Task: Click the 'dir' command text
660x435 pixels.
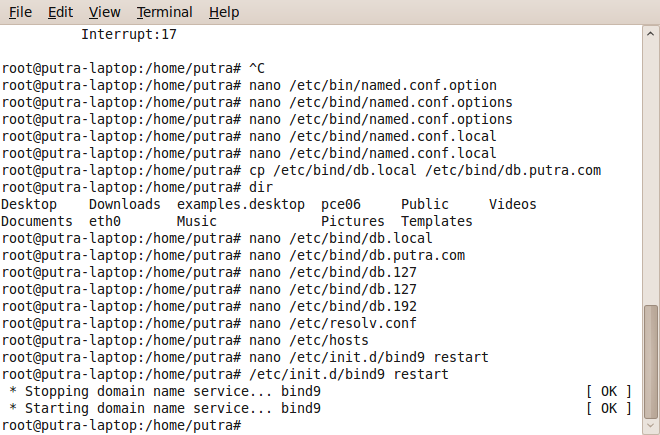Action: 261,187
